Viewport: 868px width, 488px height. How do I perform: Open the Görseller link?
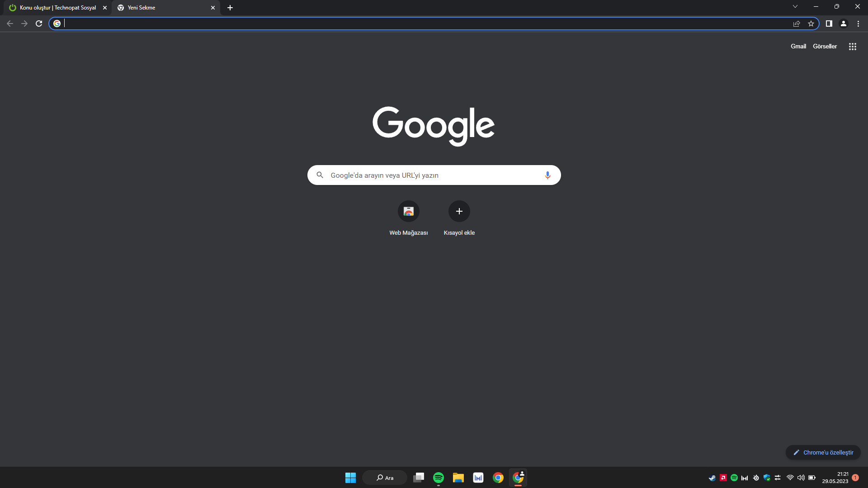pos(825,46)
